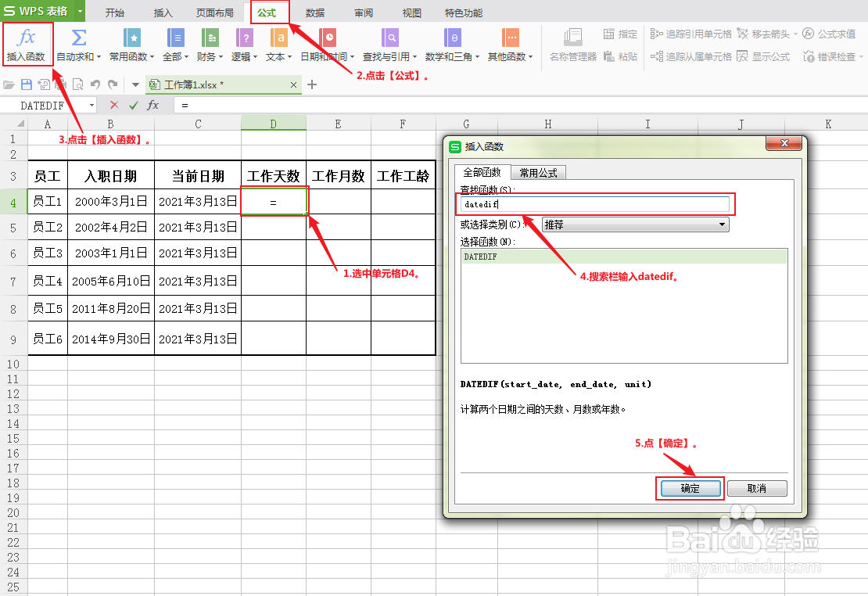The height and width of the screenshot is (596, 868).
Task: Open the Other Functions (其他函数) icon
Action: [510, 38]
